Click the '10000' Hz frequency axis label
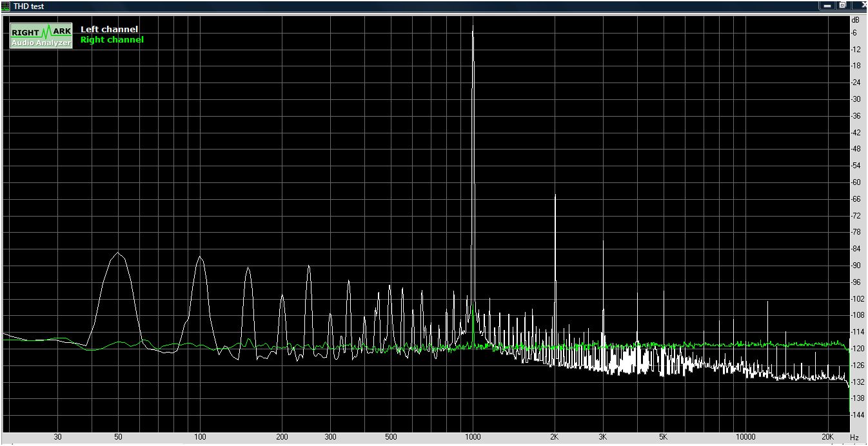Viewport: 868px width, 446px height. (x=745, y=437)
